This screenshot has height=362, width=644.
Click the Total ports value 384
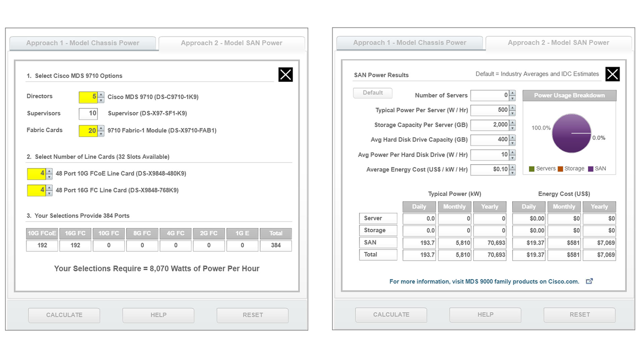pos(276,245)
